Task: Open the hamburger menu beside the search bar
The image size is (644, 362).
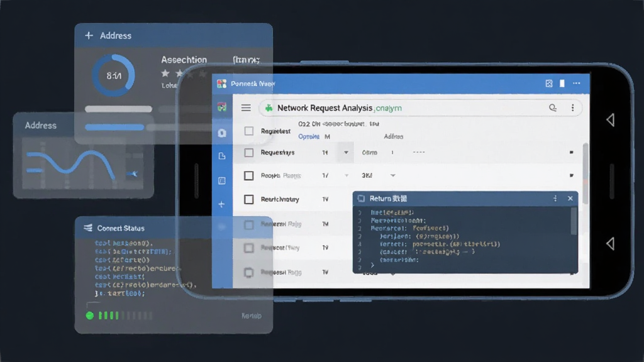Action: click(246, 108)
